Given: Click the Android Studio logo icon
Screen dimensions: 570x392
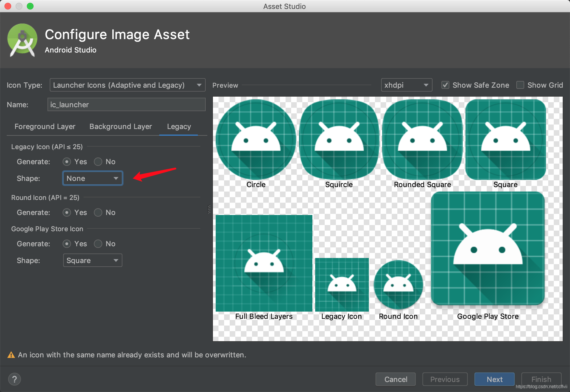Looking at the screenshot, I should pyautogui.click(x=22, y=40).
